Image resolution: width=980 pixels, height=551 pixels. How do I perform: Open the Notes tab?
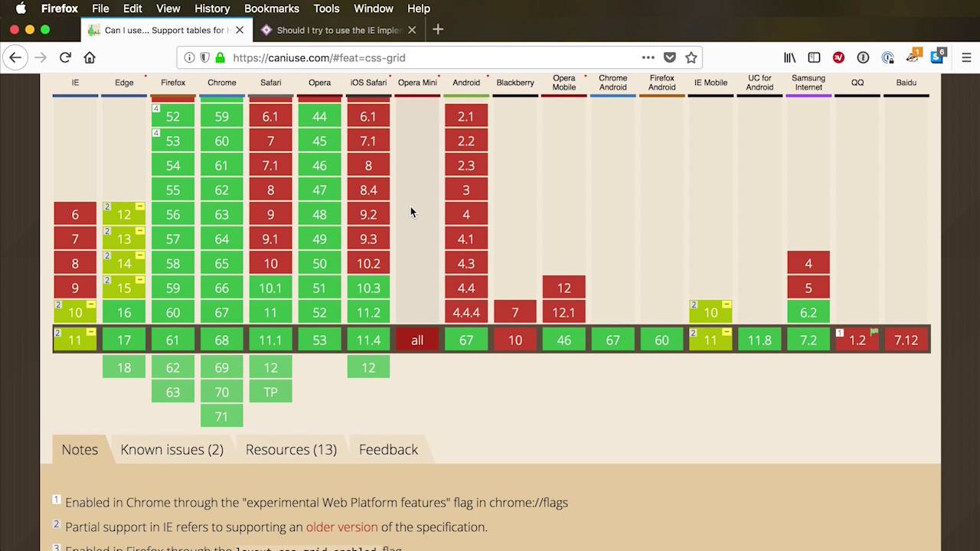pyautogui.click(x=80, y=449)
